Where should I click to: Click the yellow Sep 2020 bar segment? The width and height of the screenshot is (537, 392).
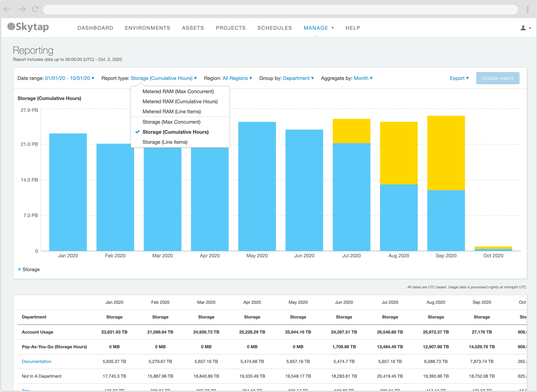[x=446, y=153]
